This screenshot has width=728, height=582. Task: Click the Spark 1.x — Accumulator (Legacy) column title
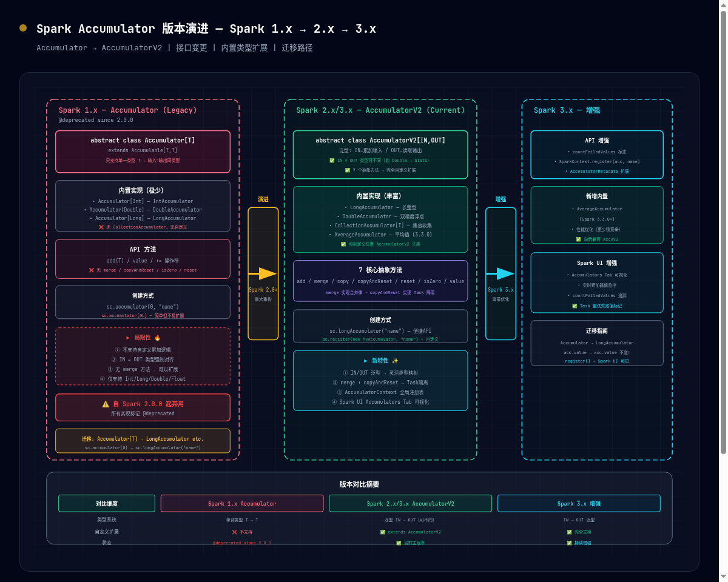point(127,110)
